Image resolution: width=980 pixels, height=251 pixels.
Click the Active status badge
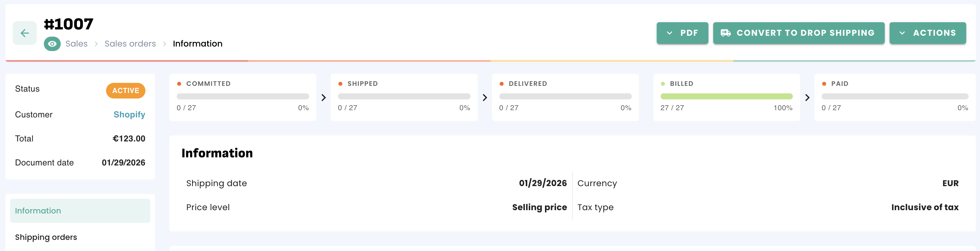click(126, 90)
